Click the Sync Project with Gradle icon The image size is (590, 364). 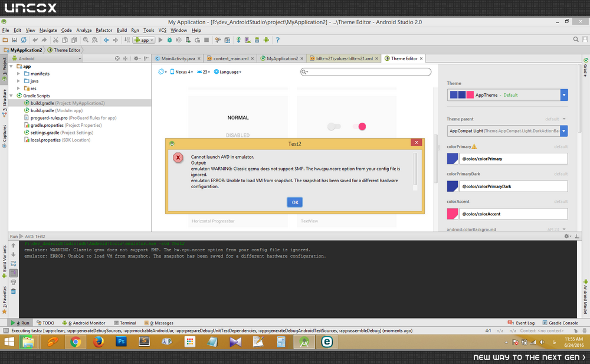[x=238, y=40]
